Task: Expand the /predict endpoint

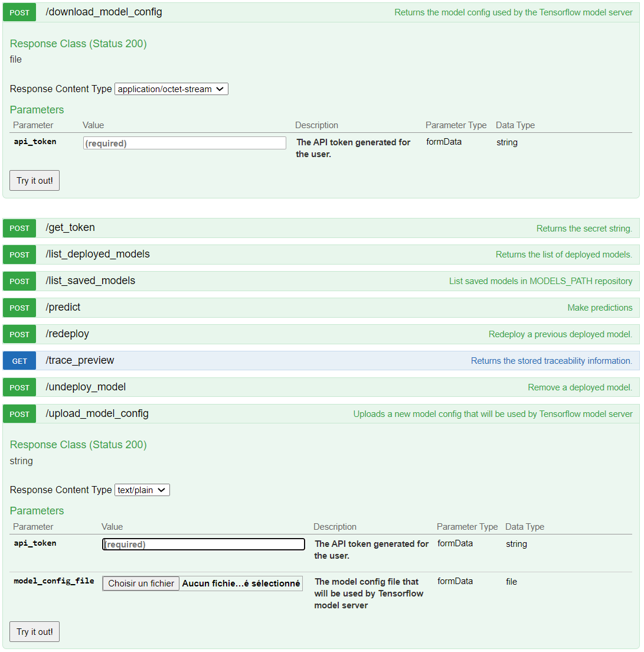Action: (x=63, y=307)
